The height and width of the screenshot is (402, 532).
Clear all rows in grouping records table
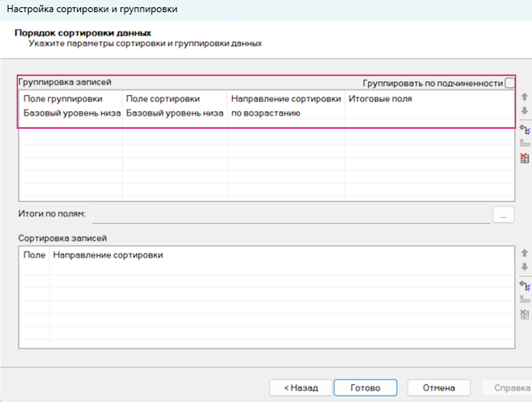pos(525,158)
